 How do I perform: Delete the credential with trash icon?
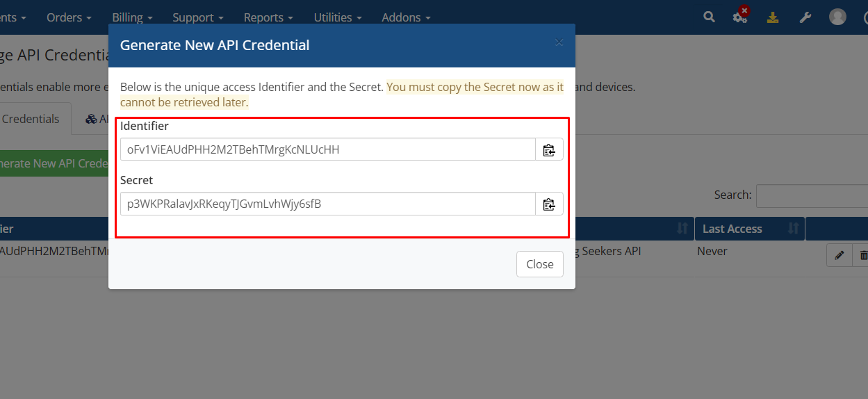[x=863, y=256]
